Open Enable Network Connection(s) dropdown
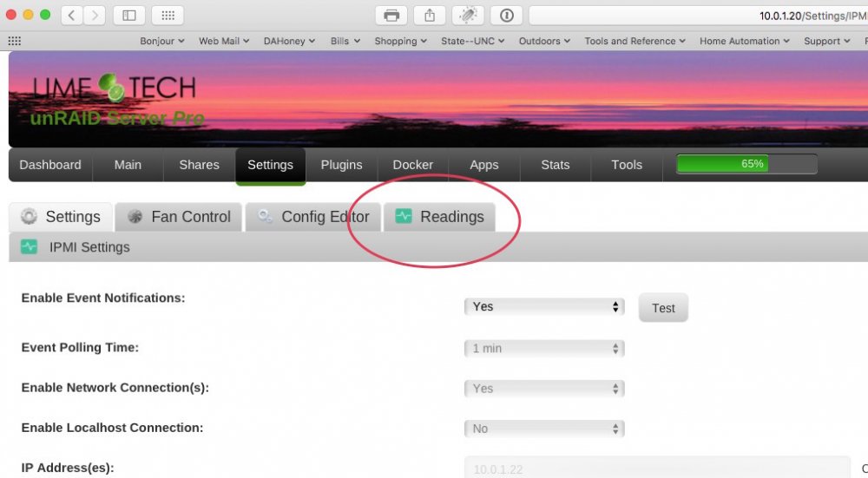The width and height of the screenshot is (868, 478). (544, 389)
